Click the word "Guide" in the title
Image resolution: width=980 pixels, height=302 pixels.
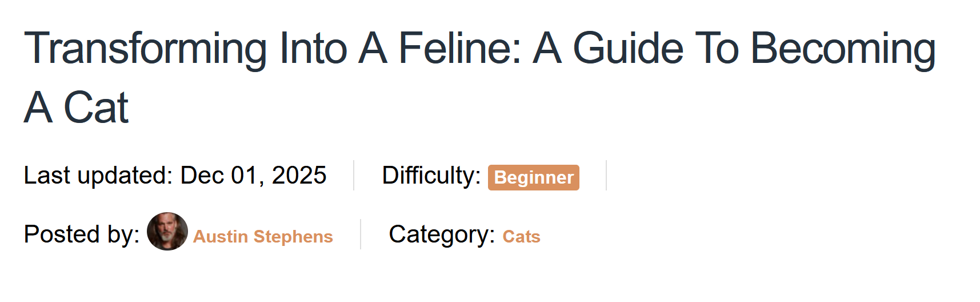[x=627, y=48]
